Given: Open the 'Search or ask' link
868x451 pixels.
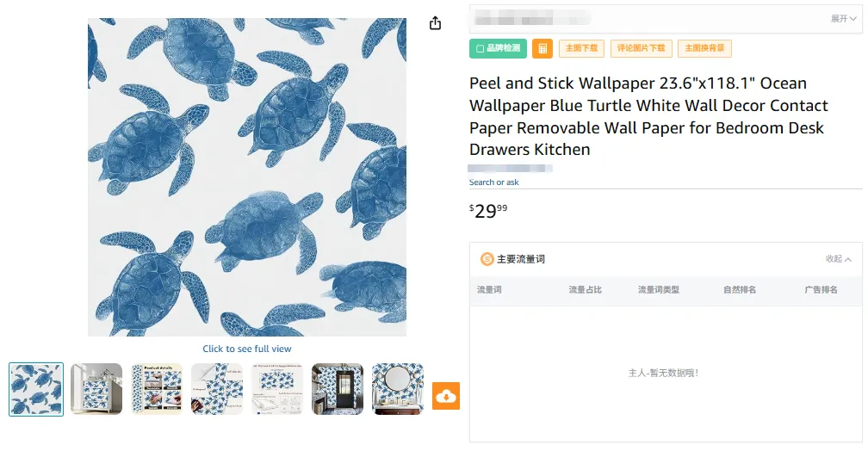Looking at the screenshot, I should tap(494, 182).
